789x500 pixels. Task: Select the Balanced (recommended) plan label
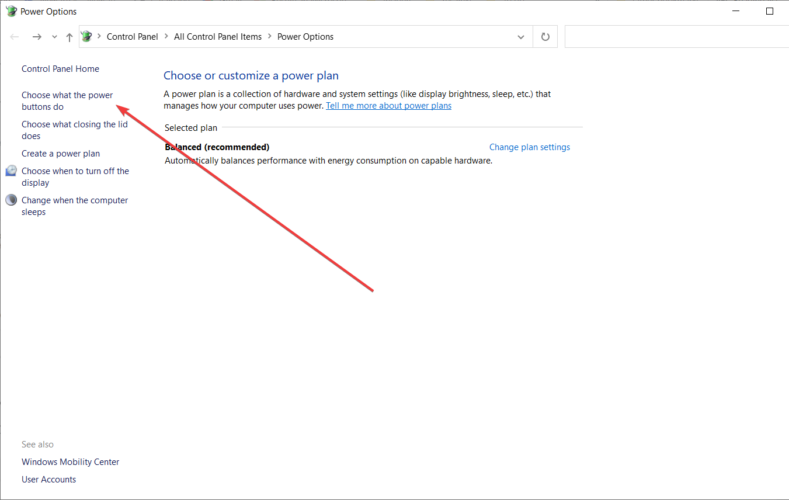tap(217, 147)
